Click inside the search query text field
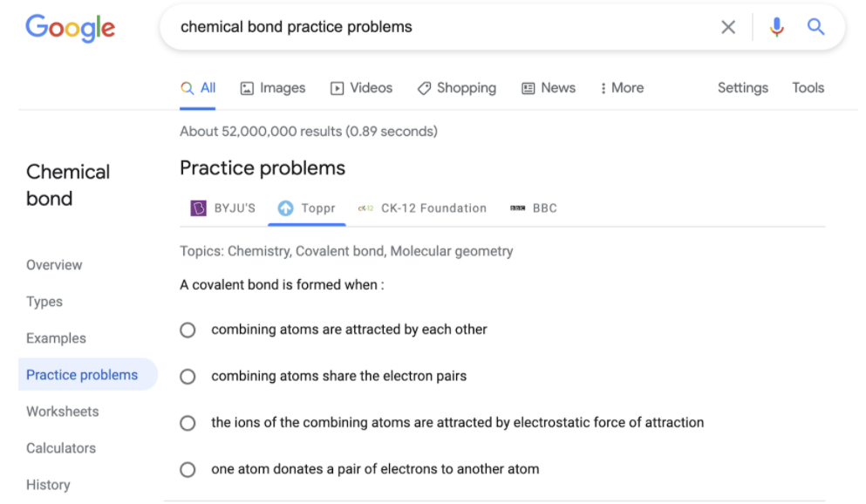The image size is (866, 504). pos(436,27)
